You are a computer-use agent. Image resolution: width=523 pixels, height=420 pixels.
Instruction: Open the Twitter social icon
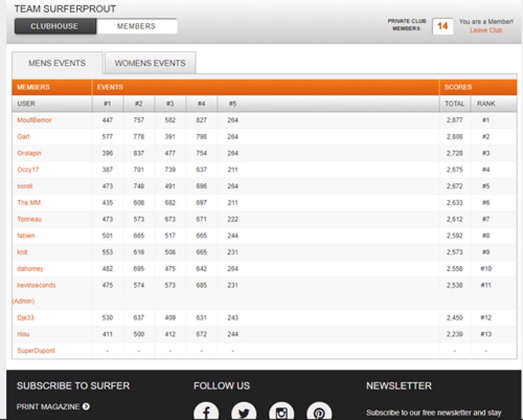point(244,411)
